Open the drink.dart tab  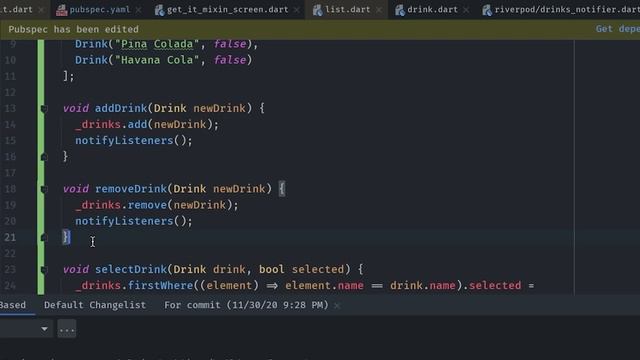pos(432,9)
